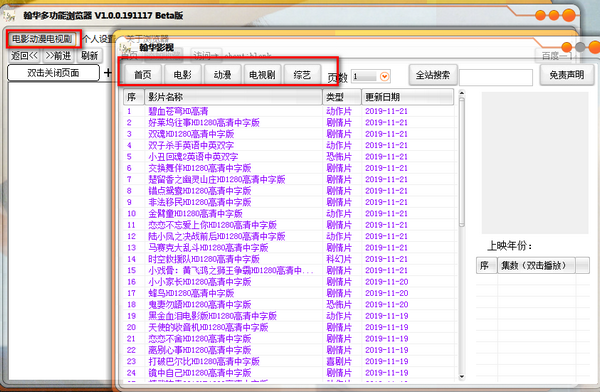Select movie 小戏骨：黄飞鸿之狮王争霸
Viewport: 600px width, 392px height.
(231, 271)
